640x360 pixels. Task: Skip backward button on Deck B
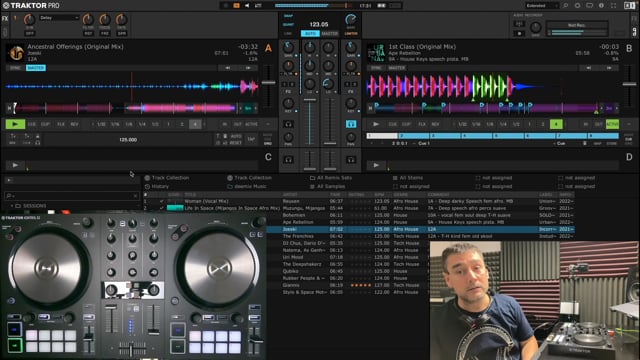pyautogui.click(x=589, y=68)
